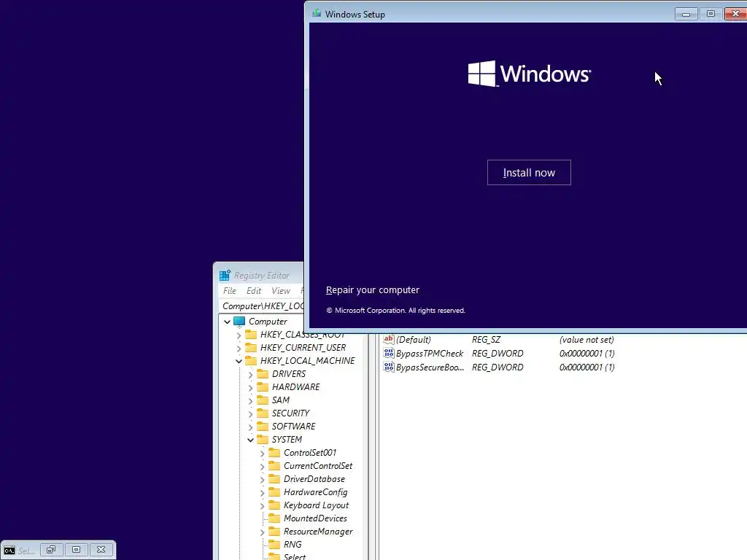Select HardwareConfig folder icon
Viewport: 747px width, 560px height.
pos(274,492)
